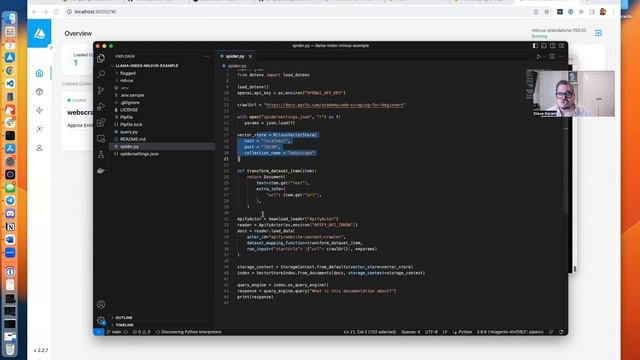Screen dimensions: 640x360
Task: Open the Docker whale view in VS Code
Action: click(101, 171)
